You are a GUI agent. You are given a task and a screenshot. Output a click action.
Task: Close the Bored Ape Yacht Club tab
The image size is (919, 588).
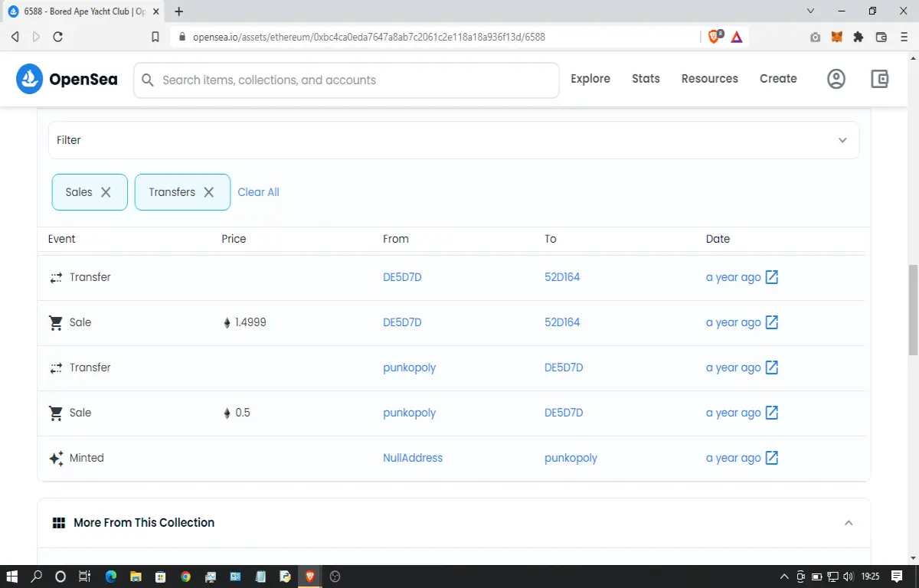point(158,11)
